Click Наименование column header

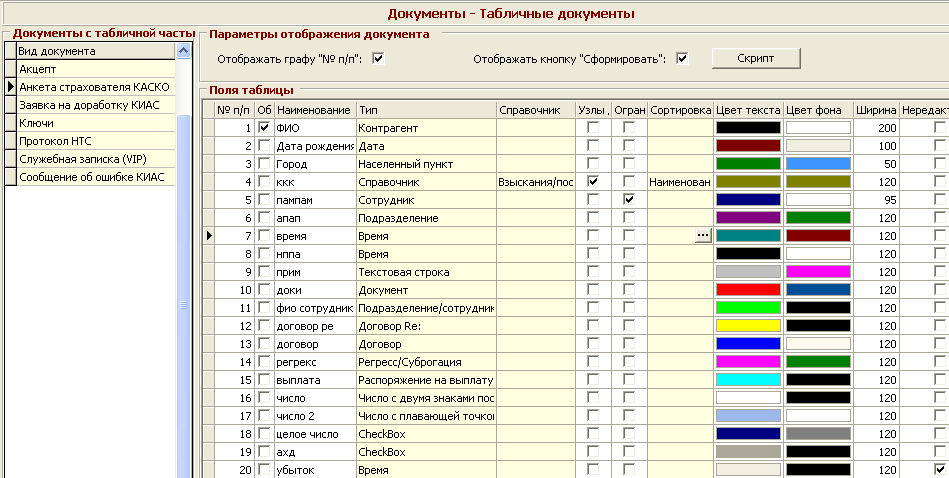click(315, 110)
